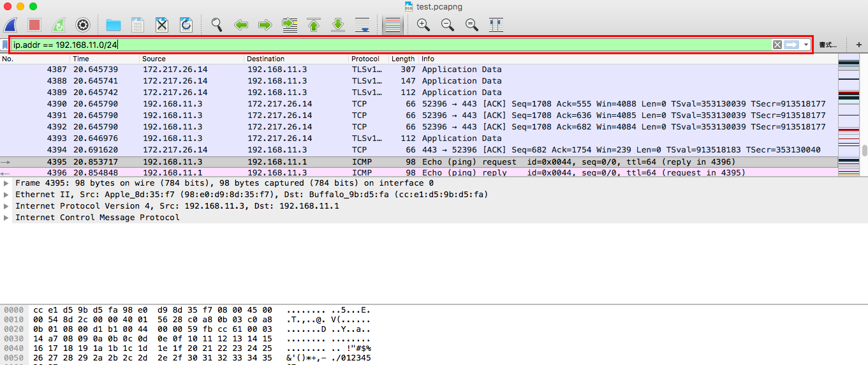Click the Ethernet II Src Apple_8d:35:f7 line
The image size is (868, 365).
point(252,195)
